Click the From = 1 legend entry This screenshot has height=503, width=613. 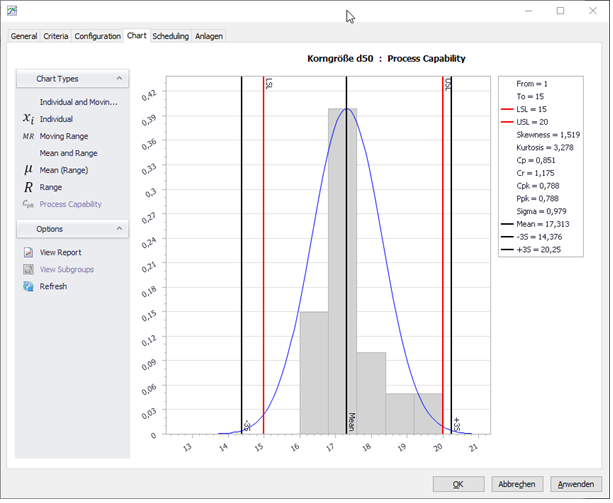(x=532, y=84)
